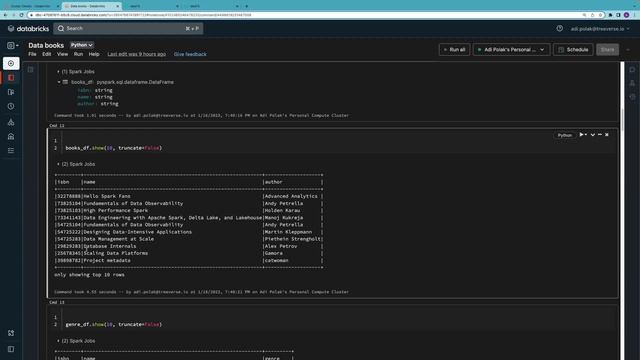Click the browser profile avatar icon
This screenshot has width=640, height=360.
(627, 15)
